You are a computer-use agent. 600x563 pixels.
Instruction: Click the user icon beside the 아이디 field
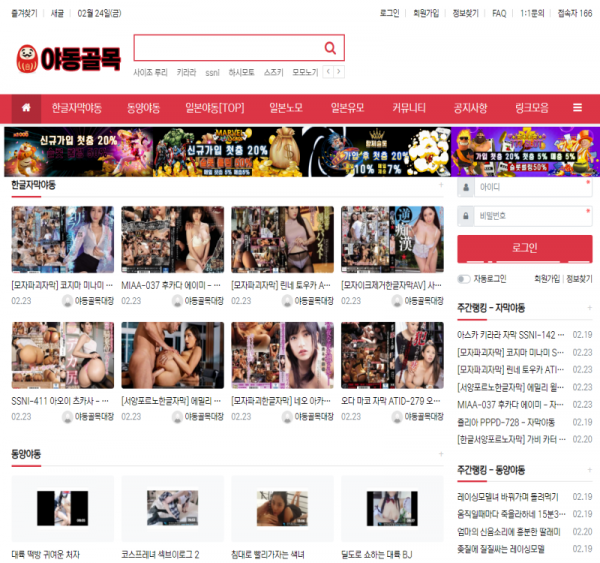(x=466, y=187)
